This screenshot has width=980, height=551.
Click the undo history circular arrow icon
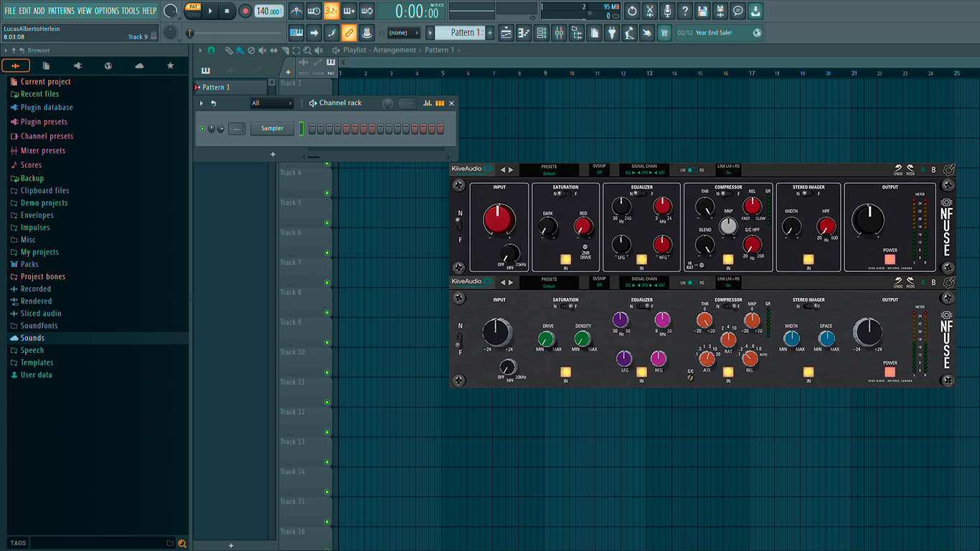[632, 11]
